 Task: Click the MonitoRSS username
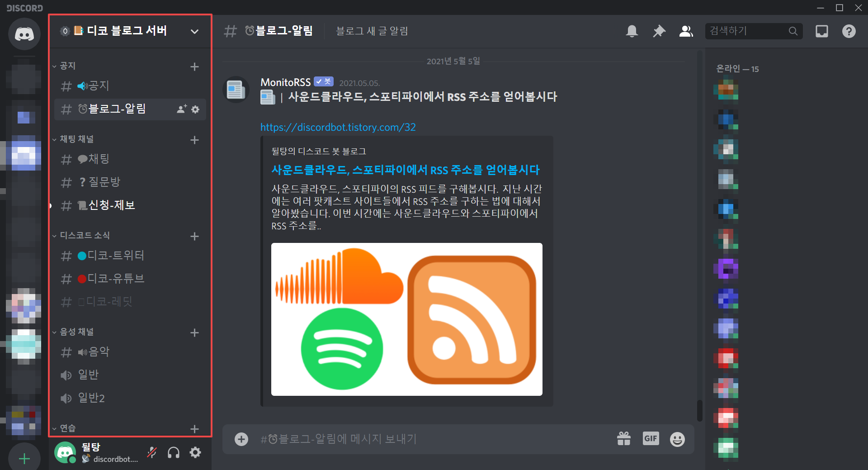pos(286,82)
